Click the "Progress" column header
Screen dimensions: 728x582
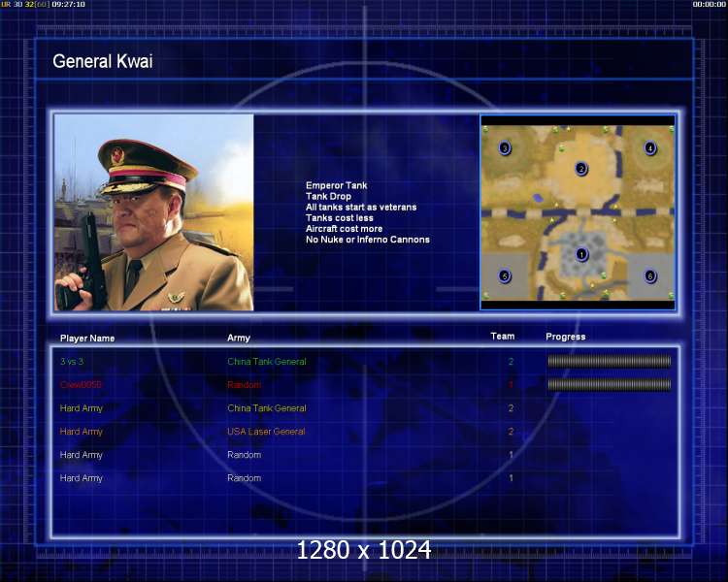(566, 337)
